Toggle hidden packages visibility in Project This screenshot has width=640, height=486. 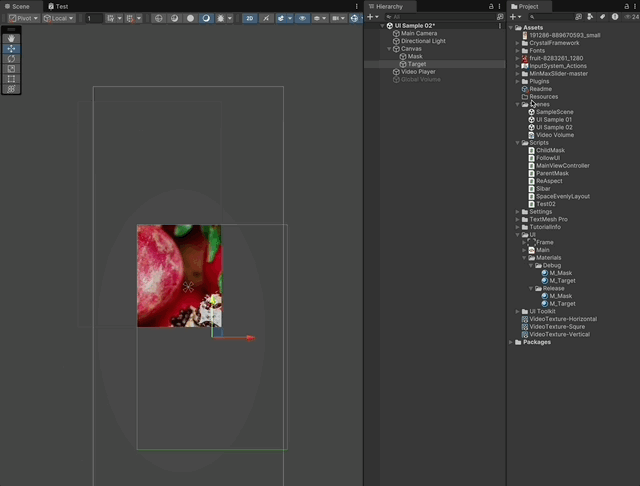pos(631,17)
